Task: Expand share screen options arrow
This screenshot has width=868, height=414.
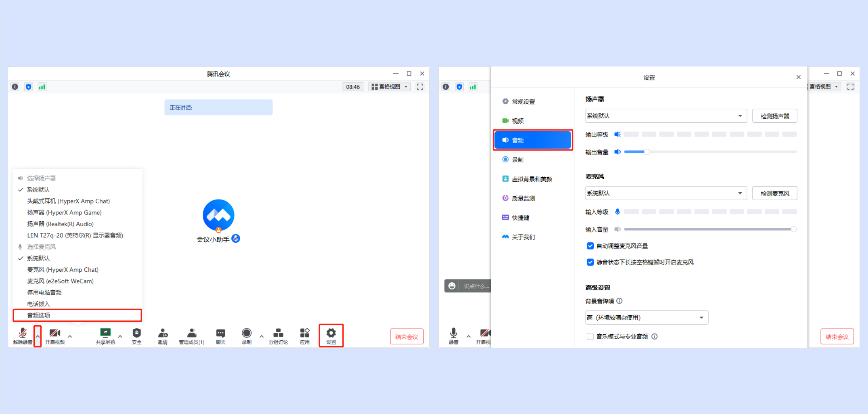Action: pos(120,336)
